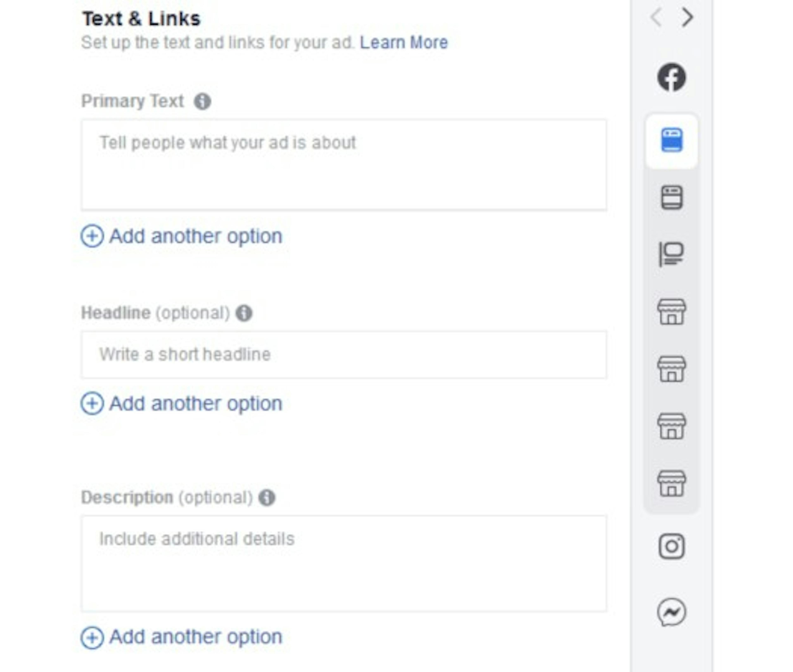This screenshot has height=672, width=793.
Task: Open the Instagram placement preview
Action: pos(672,545)
